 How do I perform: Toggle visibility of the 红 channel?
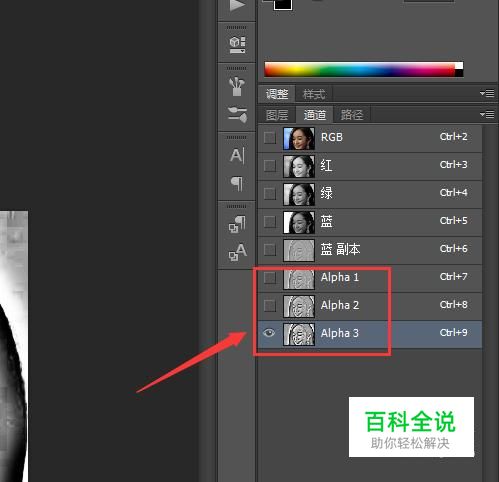click(x=269, y=165)
